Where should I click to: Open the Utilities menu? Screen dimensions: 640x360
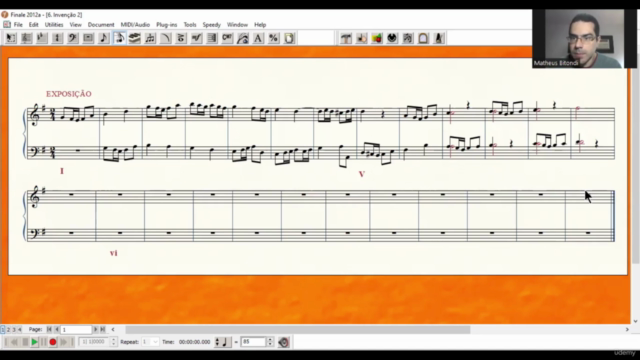pyautogui.click(x=54, y=24)
